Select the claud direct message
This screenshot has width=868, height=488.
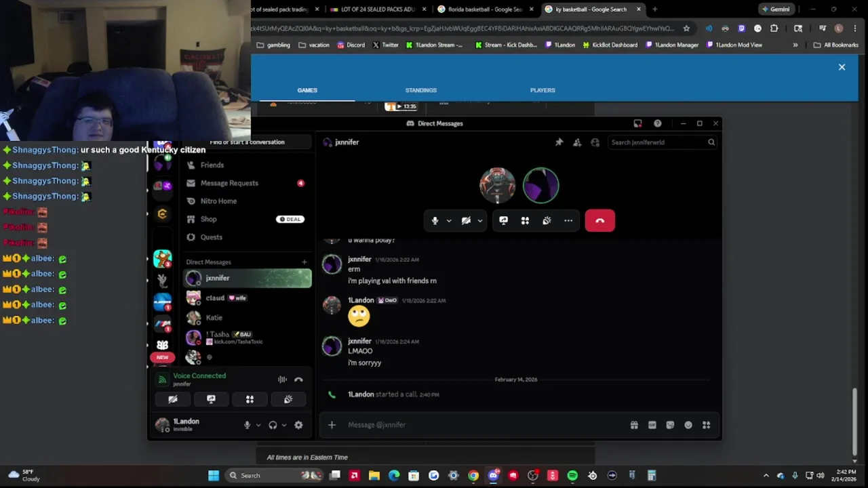[x=248, y=298]
